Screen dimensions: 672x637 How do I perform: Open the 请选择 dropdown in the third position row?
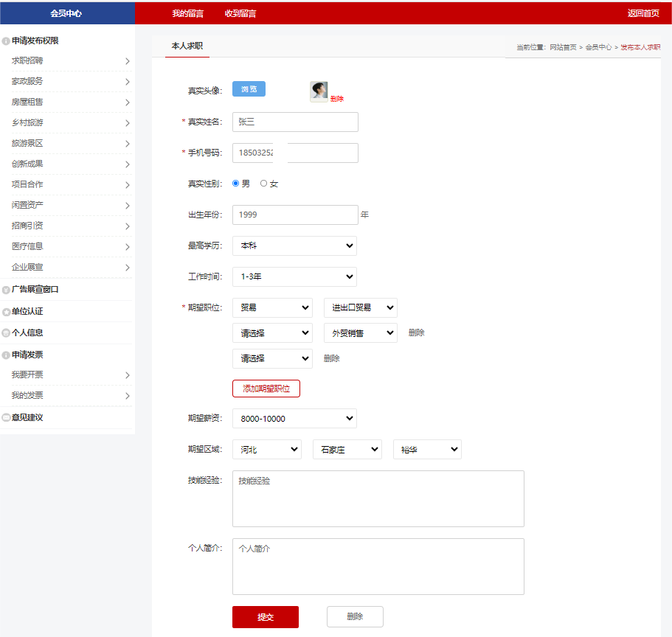pyautogui.click(x=272, y=358)
